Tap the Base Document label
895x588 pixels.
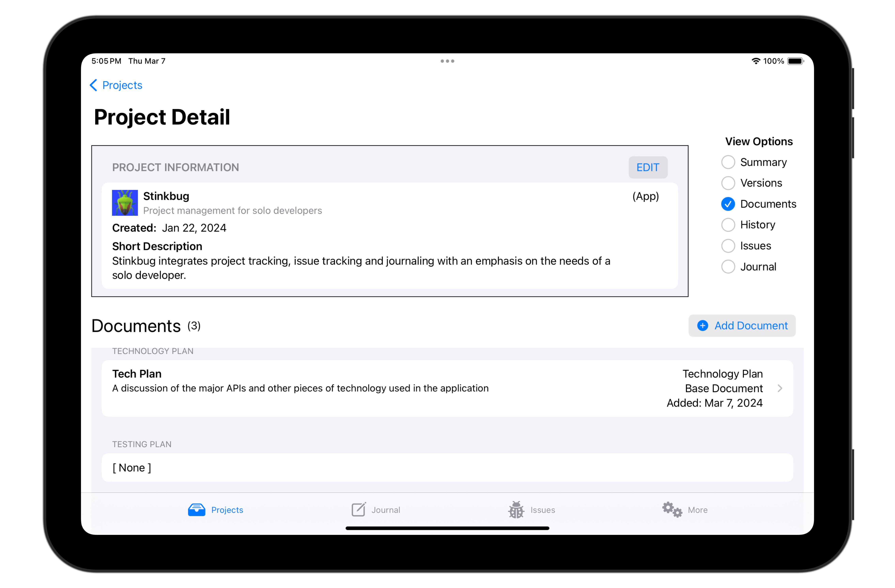(x=724, y=389)
